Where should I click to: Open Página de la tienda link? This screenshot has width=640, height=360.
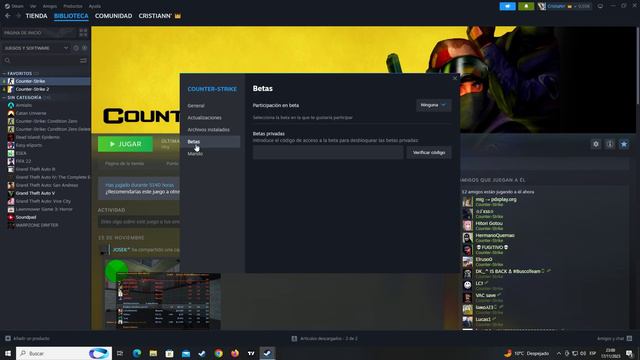coord(124,163)
